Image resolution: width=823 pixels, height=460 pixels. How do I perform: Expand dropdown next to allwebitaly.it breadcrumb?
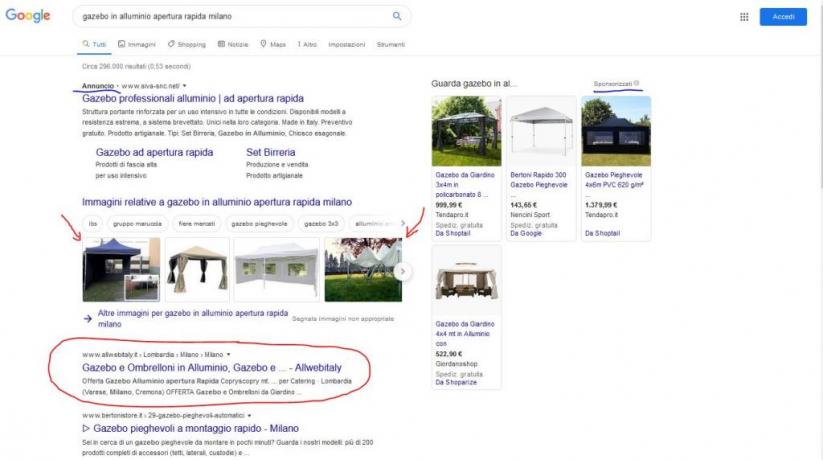click(x=228, y=355)
